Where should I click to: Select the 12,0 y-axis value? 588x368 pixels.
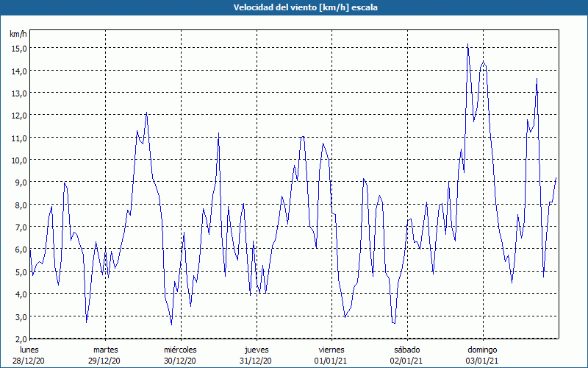(19, 116)
